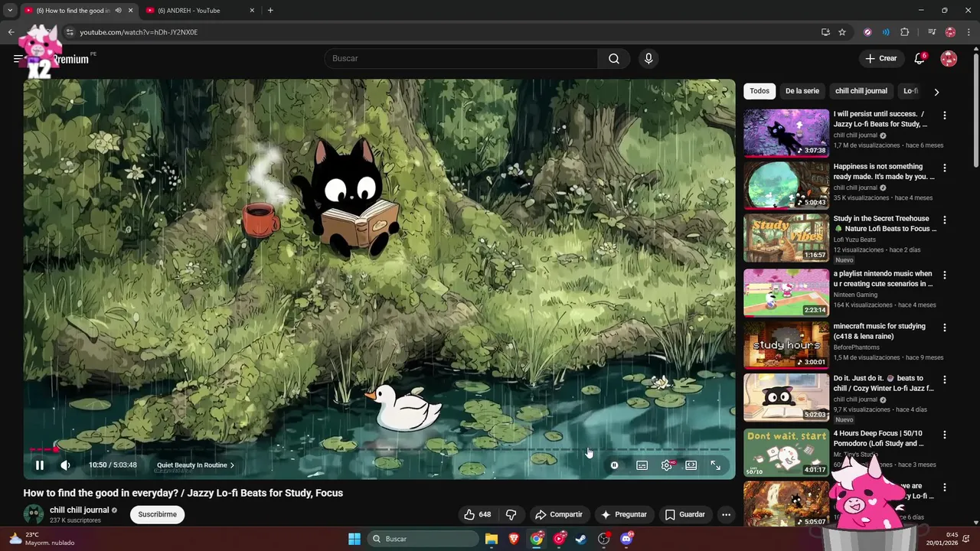Open a new browser tab
The image size is (980, 551).
[x=270, y=11]
